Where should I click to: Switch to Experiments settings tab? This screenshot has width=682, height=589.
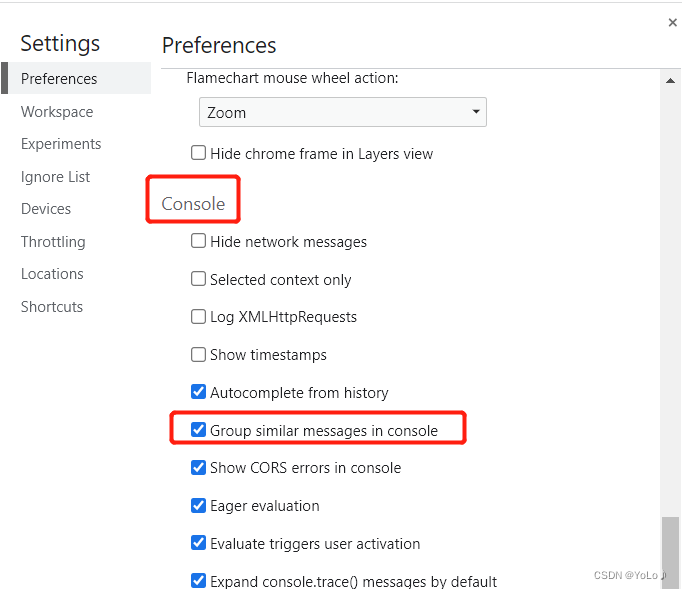[x=61, y=144]
